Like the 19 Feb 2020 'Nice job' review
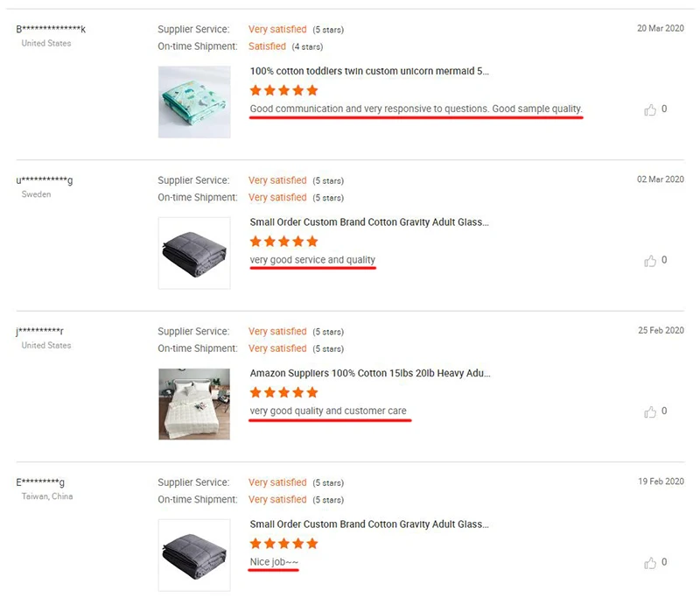700x612 pixels. [650, 563]
